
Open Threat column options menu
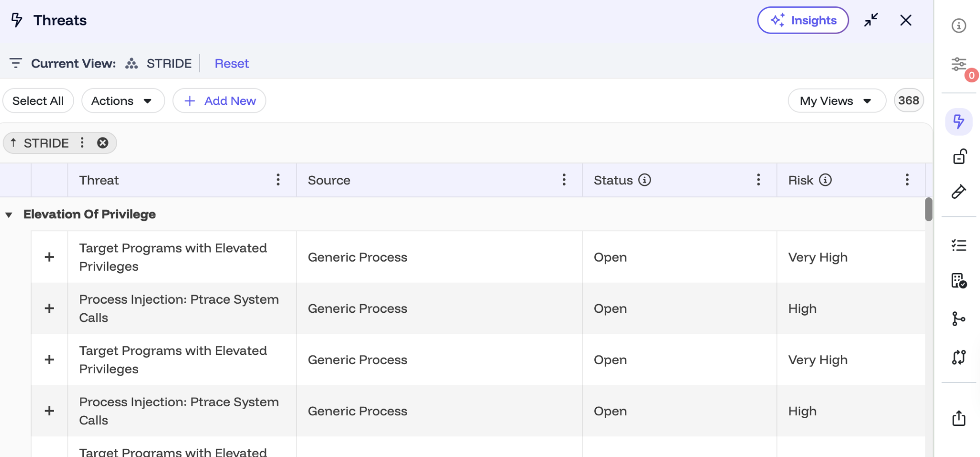click(278, 180)
